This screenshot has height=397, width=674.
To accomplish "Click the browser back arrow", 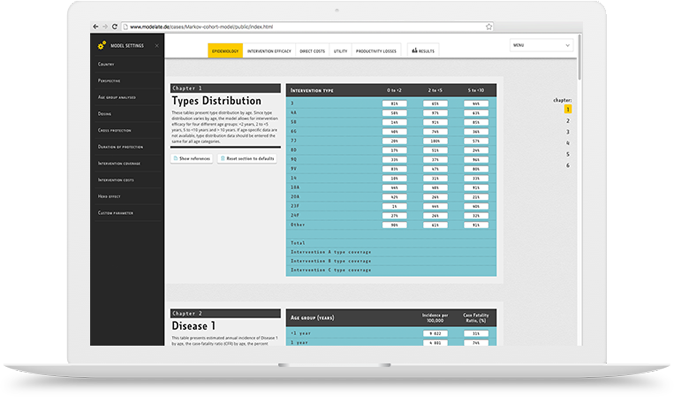I will click(95, 27).
